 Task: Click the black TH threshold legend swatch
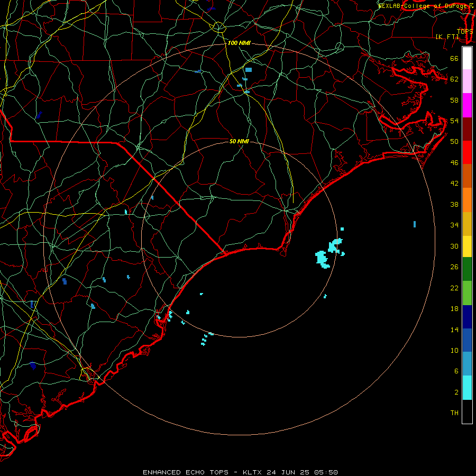[467, 411]
